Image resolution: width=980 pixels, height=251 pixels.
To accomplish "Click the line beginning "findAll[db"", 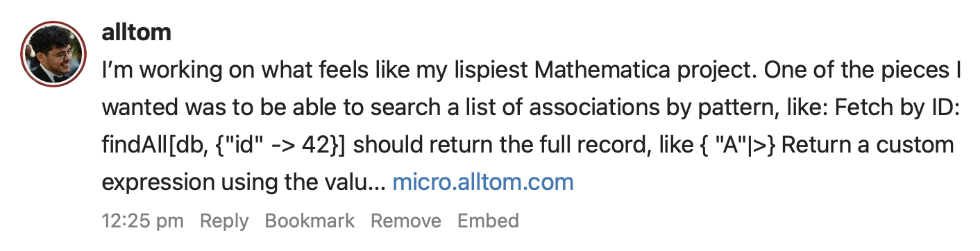I will pos(528,146).
